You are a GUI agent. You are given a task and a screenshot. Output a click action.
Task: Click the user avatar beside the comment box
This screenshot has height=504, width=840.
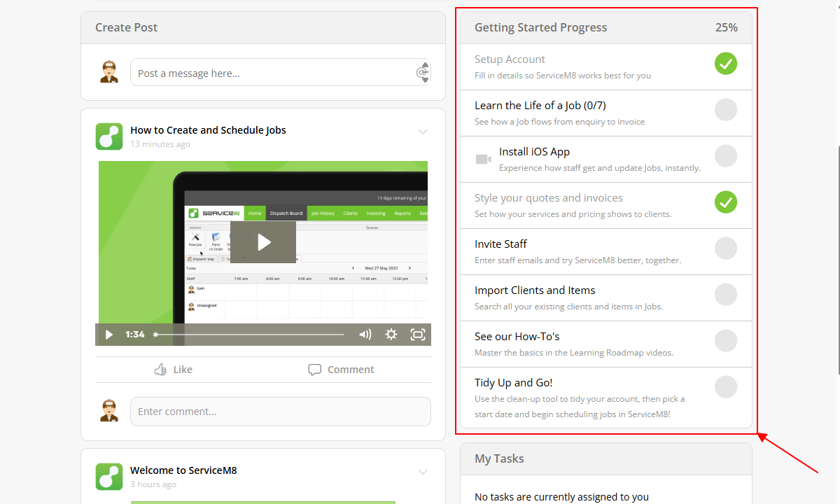coord(109,411)
